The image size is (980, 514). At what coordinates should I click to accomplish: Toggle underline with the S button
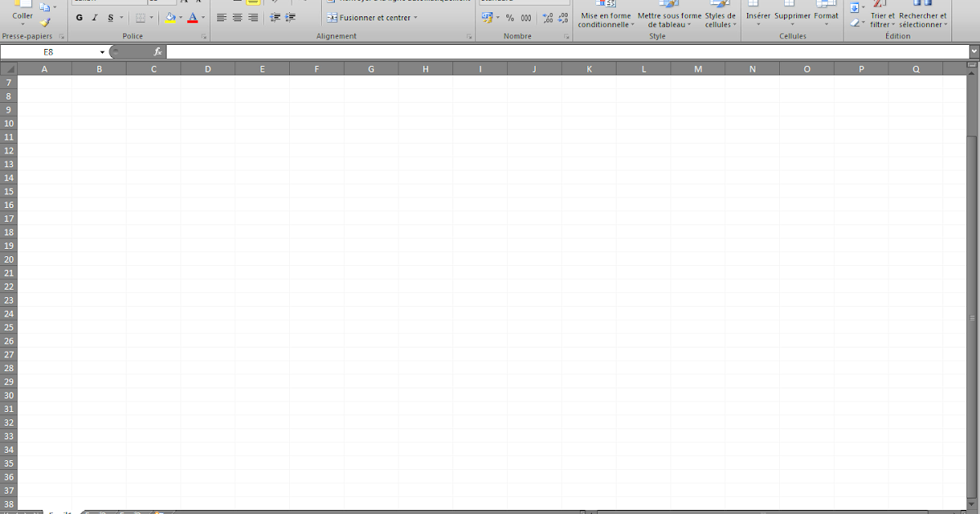(x=112, y=17)
